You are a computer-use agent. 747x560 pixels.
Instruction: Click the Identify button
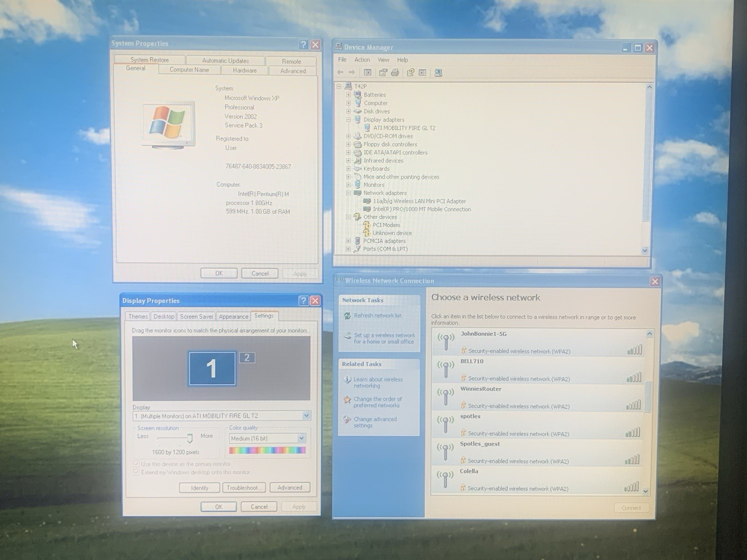coord(199,488)
